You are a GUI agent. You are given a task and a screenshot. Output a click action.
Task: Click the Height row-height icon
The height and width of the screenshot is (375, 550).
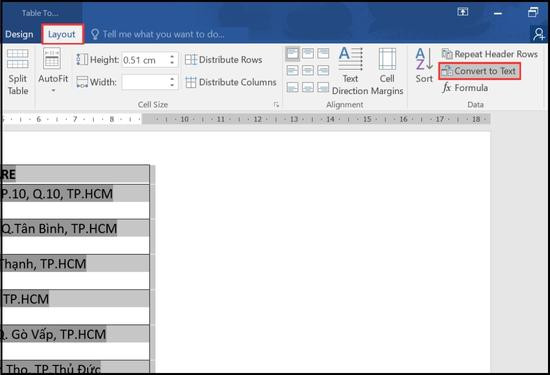pyautogui.click(x=82, y=60)
